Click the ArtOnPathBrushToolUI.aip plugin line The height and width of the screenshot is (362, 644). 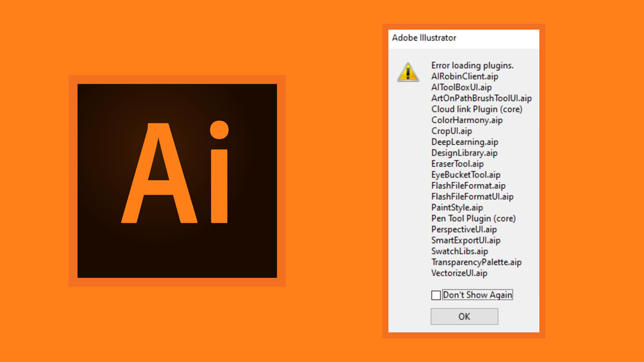pos(481,99)
